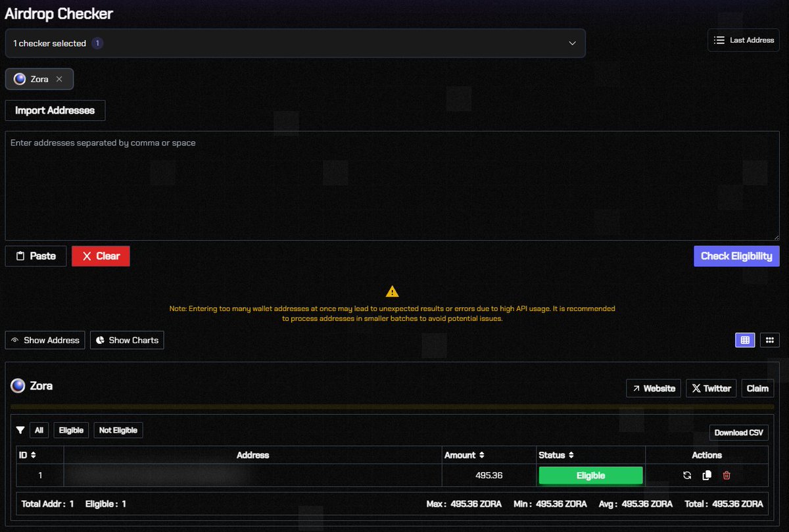This screenshot has height=532, width=789.
Task: Filter results by All
Action: [x=39, y=430]
